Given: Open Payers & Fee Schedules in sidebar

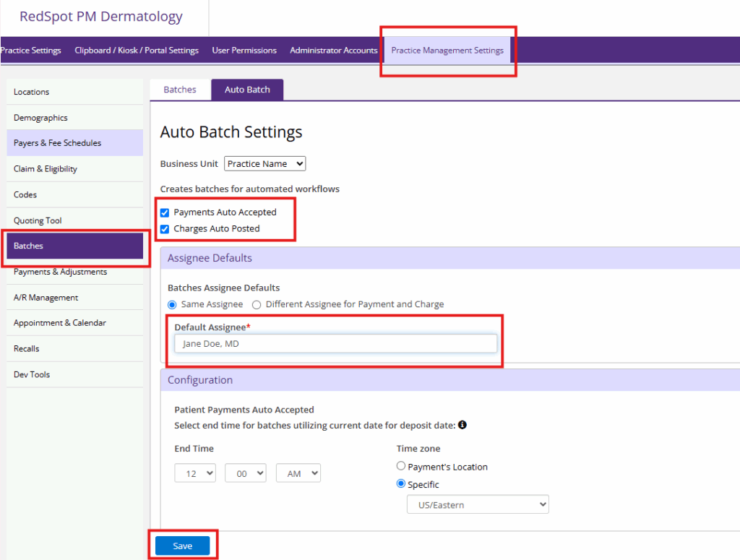Looking at the screenshot, I should pyautogui.click(x=57, y=143).
